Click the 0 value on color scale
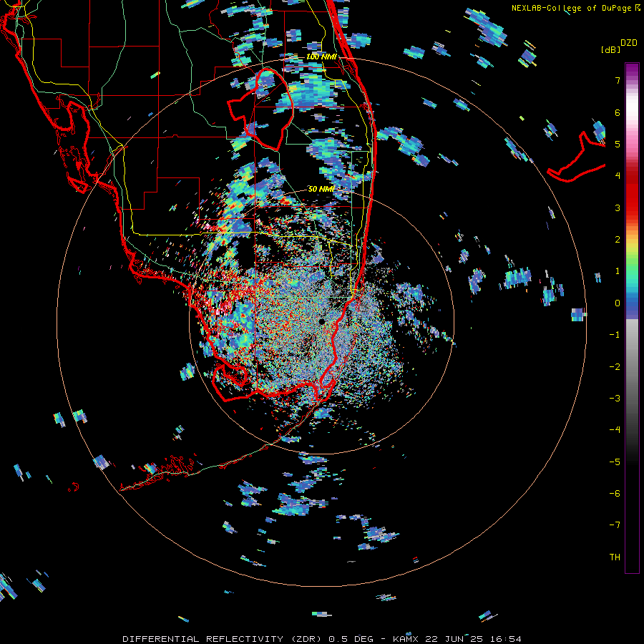Image resolution: width=644 pixels, height=644 pixels. pyautogui.click(x=618, y=303)
